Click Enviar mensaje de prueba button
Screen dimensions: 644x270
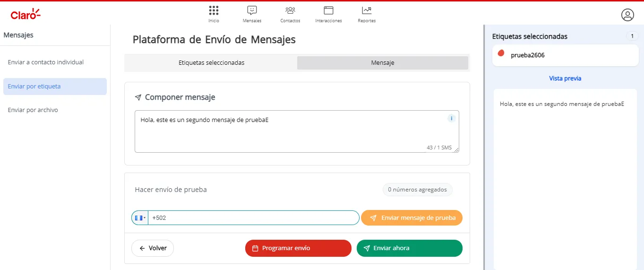pos(412,218)
